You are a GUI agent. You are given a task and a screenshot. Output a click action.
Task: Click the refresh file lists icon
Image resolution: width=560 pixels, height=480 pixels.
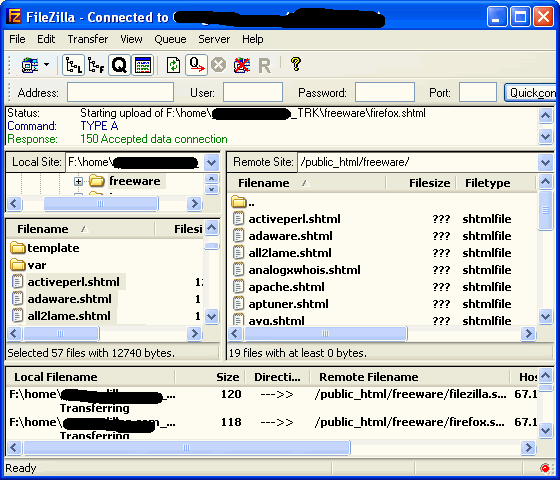coord(173,65)
